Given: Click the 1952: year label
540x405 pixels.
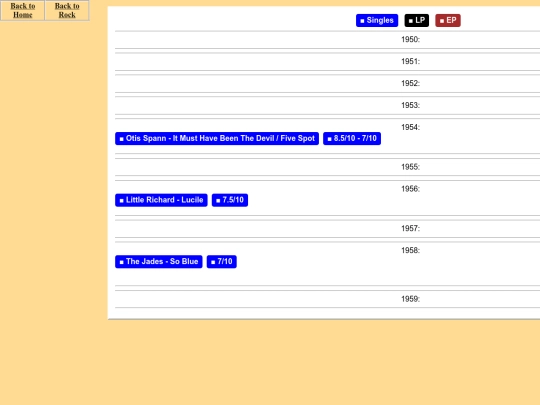Looking at the screenshot, I should pos(411,84).
